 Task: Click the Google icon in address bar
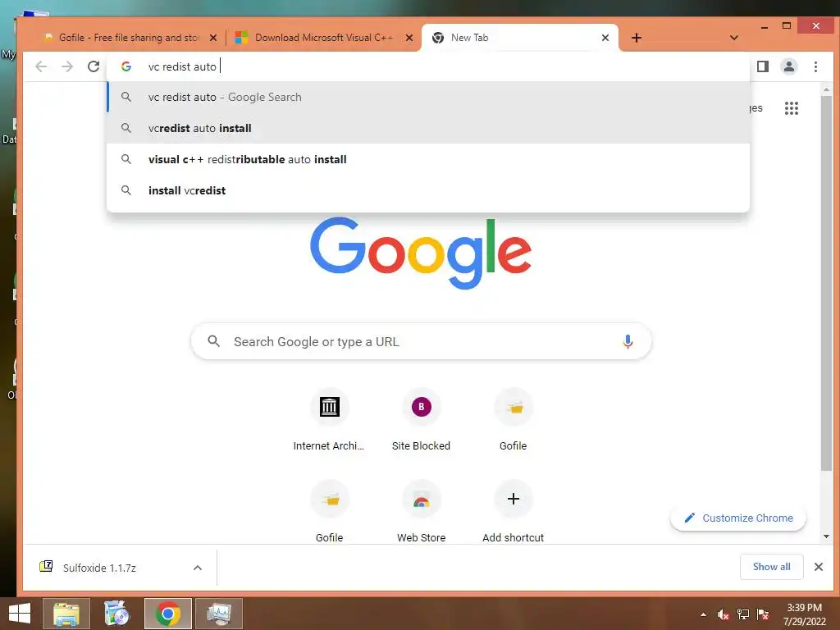click(126, 66)
